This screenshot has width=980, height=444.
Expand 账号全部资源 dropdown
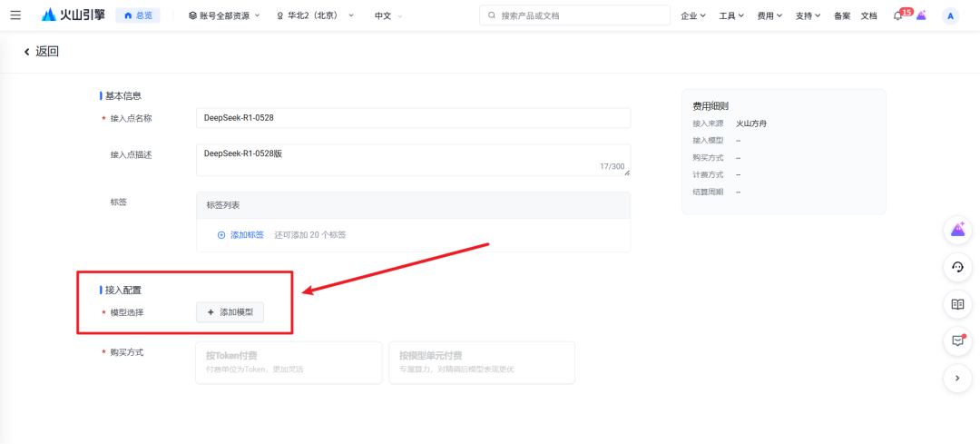pos(224,15)
